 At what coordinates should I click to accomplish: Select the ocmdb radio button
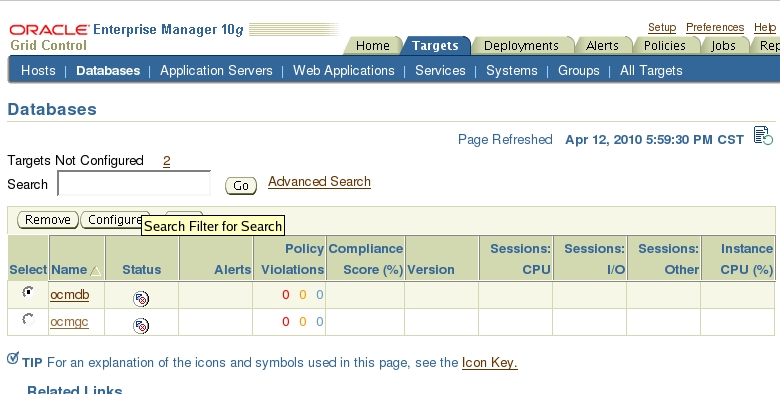point(28,292)
